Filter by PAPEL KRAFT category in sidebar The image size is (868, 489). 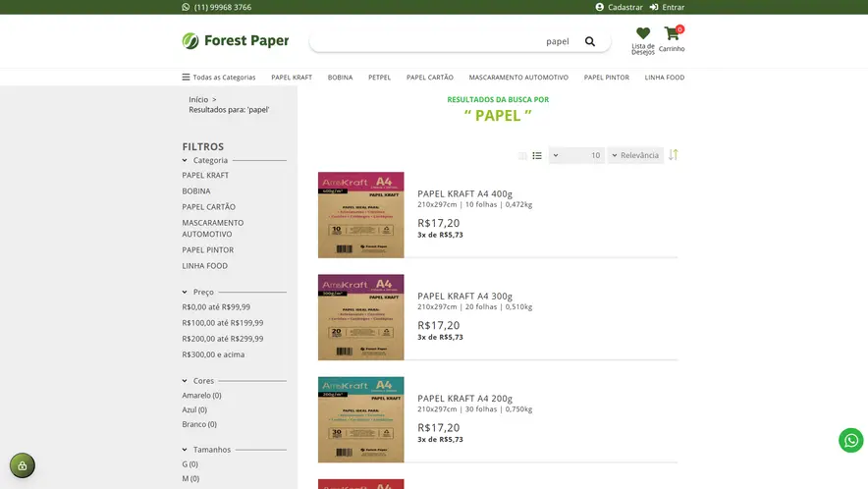coord(205,175)
